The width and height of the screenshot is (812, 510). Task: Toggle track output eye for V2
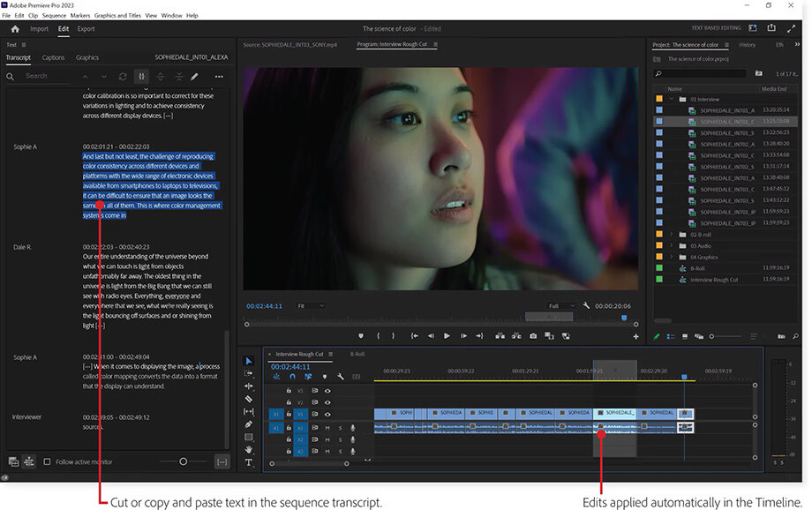pyautogui.click(x=327, y=402)
